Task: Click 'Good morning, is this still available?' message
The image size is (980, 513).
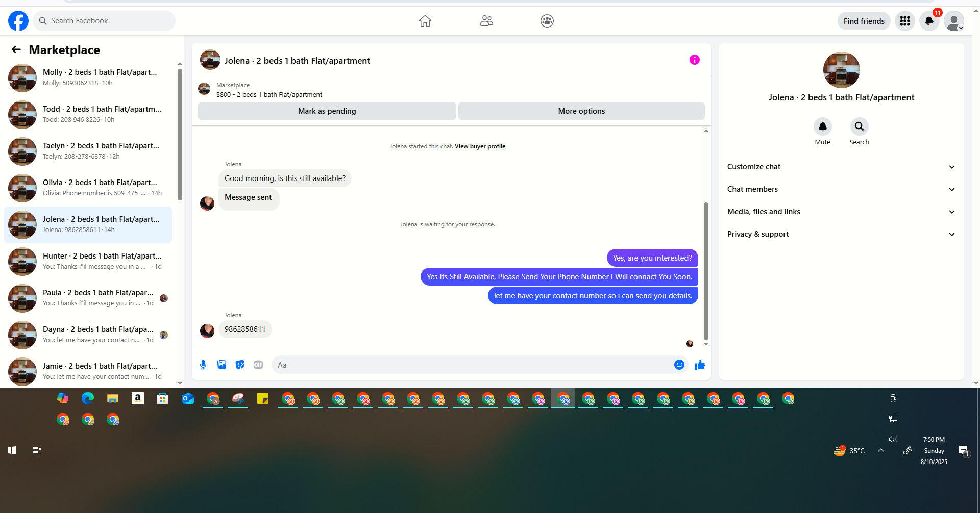Action: [285, 178]
